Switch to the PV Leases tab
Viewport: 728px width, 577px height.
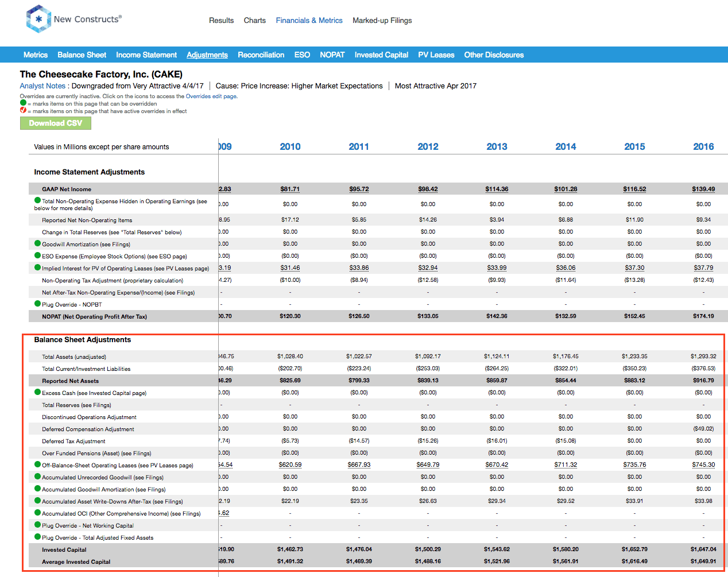436,55
